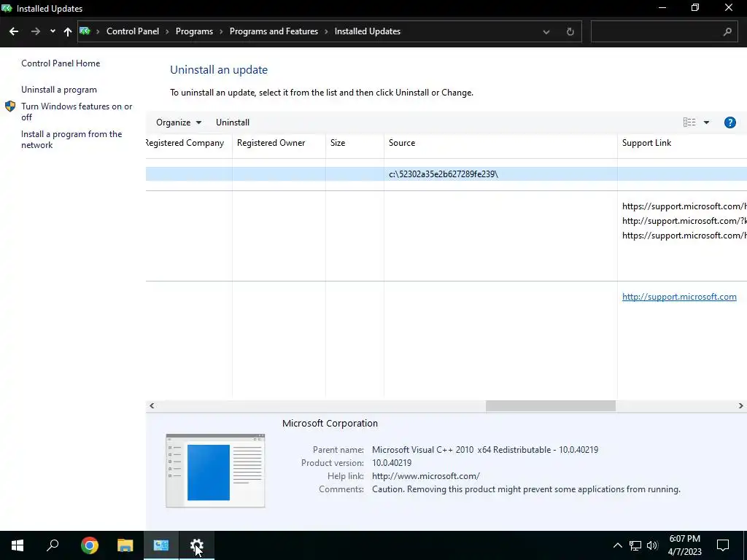747x560 pixels.
Task: Click the network tray icon
Action: 635,545
